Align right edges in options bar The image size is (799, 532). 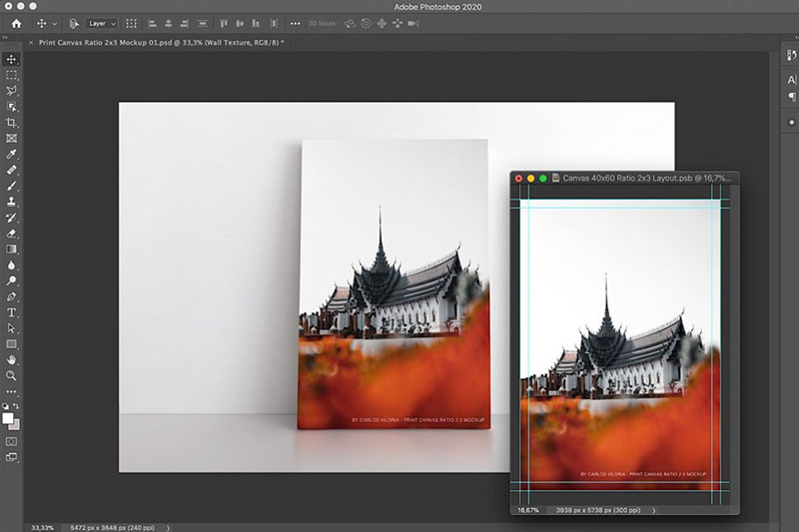pos(185,23)
